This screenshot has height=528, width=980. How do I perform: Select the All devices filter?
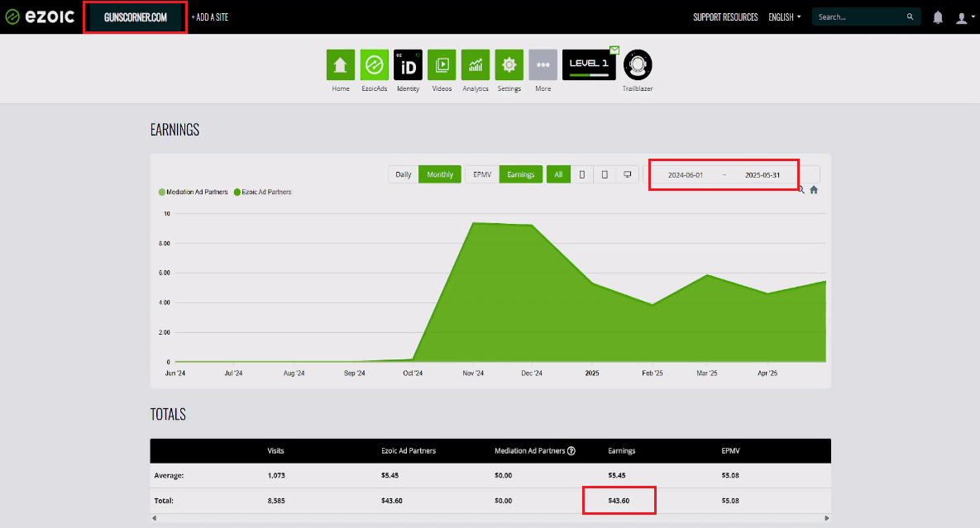click(x=558, y=174)
